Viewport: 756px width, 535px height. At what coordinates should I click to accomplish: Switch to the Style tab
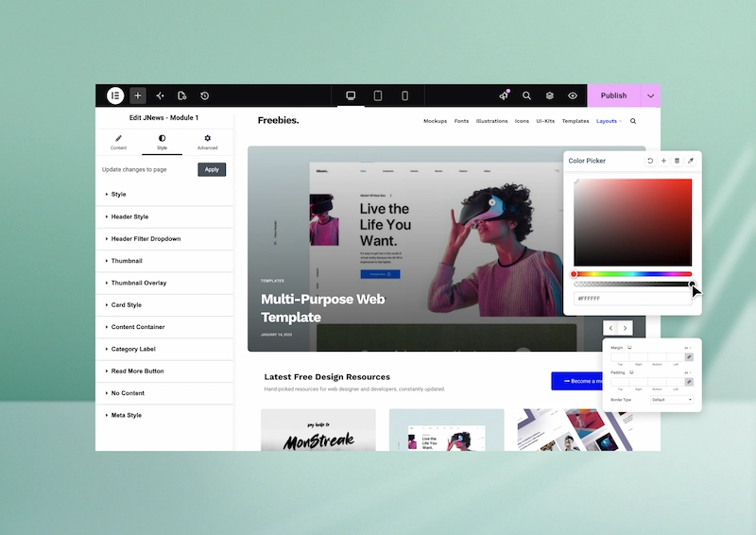[x=162, y=143]
